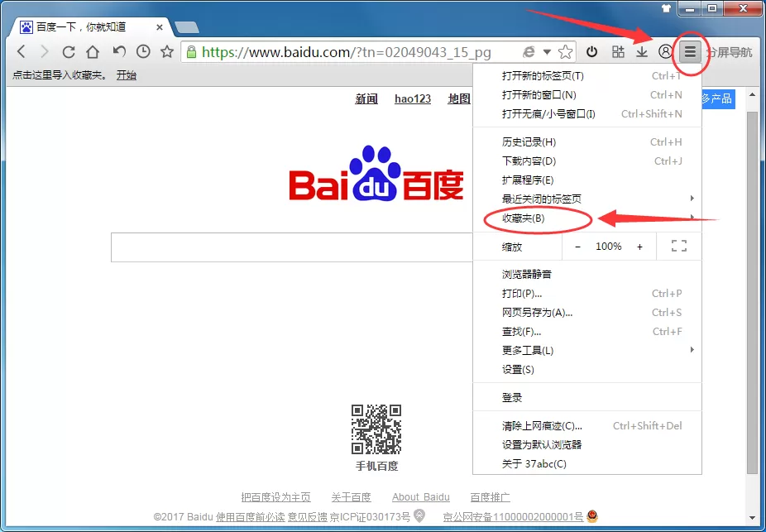Click the fullscreen icon in the zoom row
Viewport: 766px width, 532px height.
click(679, 247)
